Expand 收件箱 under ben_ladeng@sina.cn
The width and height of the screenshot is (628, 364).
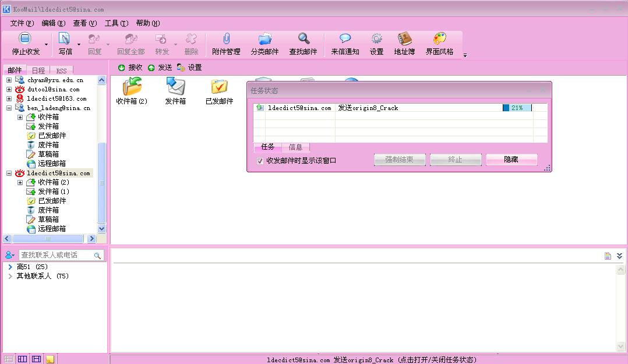click(20, 117)
